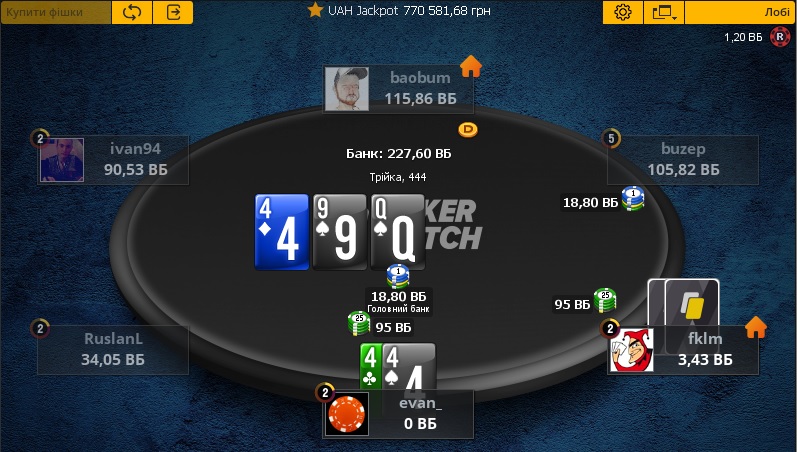Click the UAH Jackpot star icon
The height and width of the screenshot is (452, 797).
click(x=315, y=10)
